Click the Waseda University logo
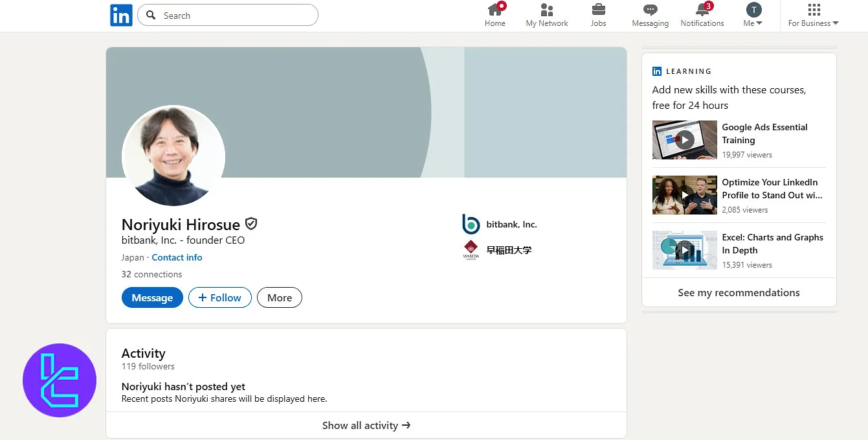This screenshot has width=868, height=440. tap(471, 250)
